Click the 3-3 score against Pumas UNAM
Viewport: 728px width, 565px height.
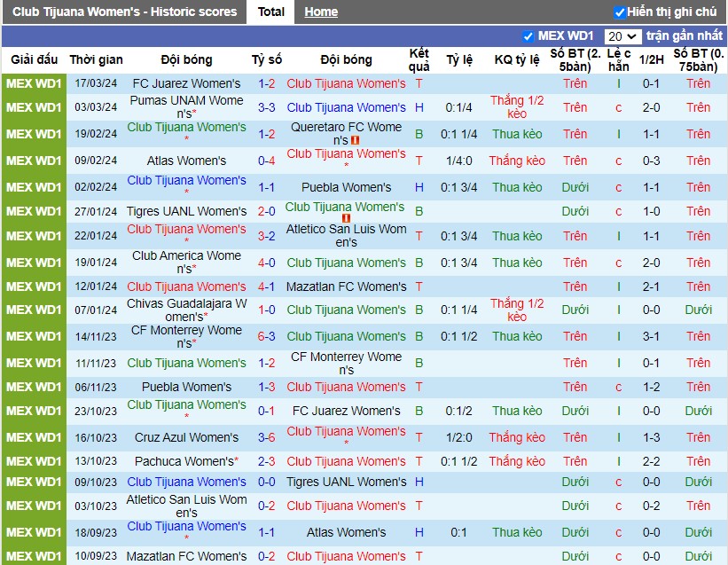coord(267,107)
